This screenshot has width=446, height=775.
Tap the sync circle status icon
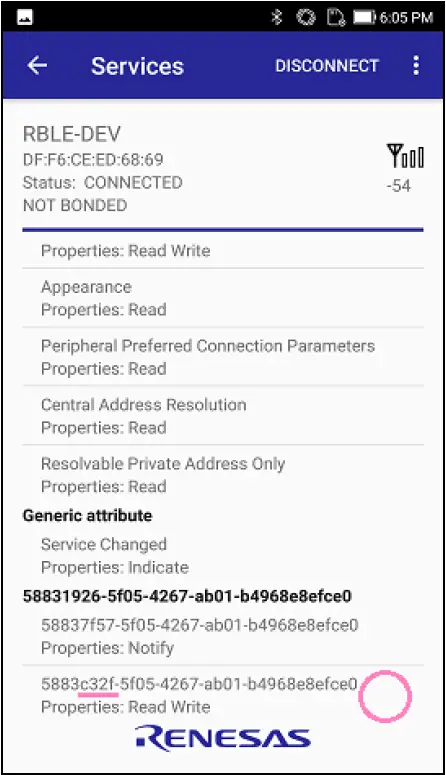click(306, 18)
